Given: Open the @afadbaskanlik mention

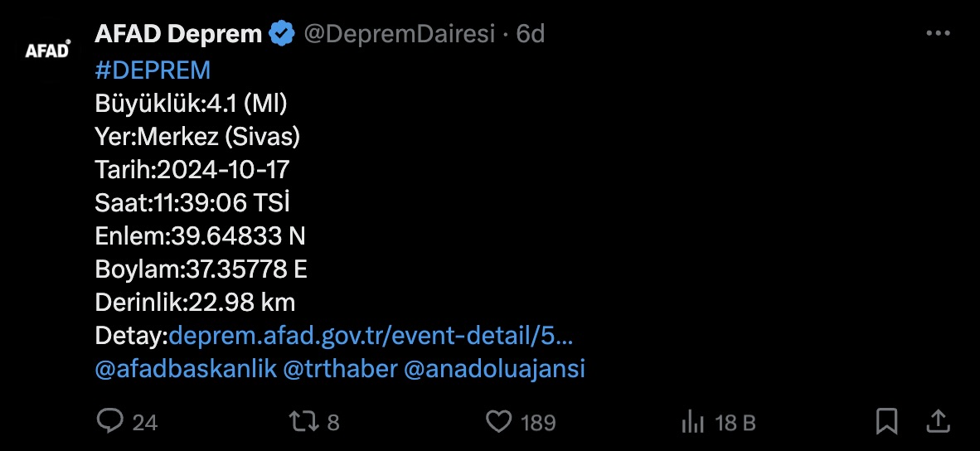Looking at the screenshot, I should click(186, 369).
